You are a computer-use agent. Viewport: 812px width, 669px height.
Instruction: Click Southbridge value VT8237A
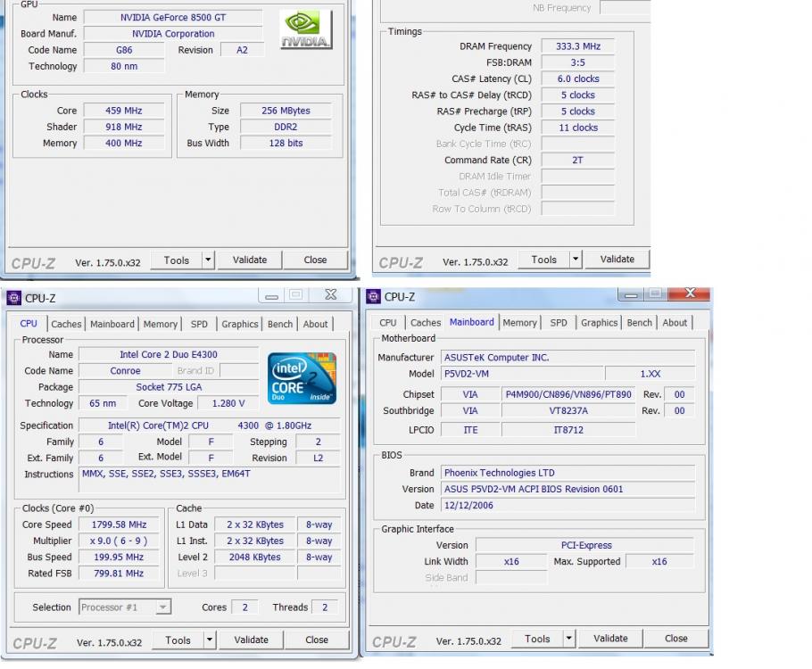(568, 410)
